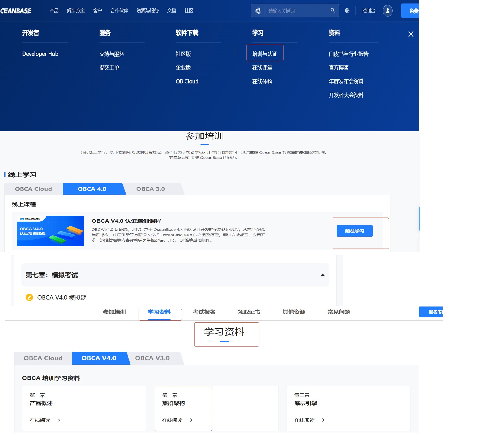504x447 pixels.
Task: Open 在线体验 link
Action: [x=262, y=81]
